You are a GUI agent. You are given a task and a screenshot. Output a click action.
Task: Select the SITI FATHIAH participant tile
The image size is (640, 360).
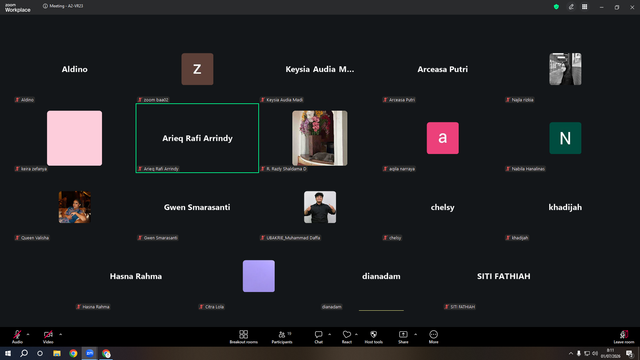(x=504, y=276)
